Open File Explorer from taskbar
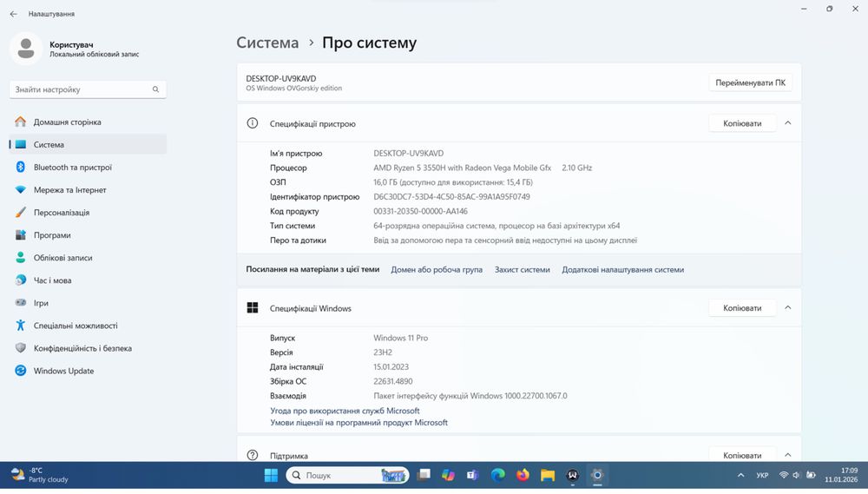Image resolution: width=868 pixels, height=494 pixels. (x=548, y=475)
